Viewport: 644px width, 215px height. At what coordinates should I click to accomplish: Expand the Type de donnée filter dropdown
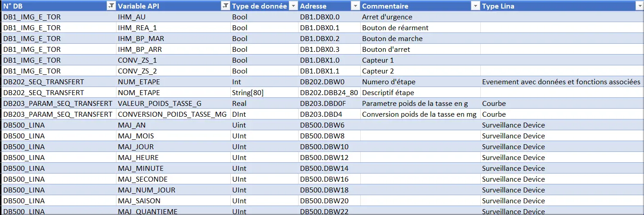click(293, 6)
